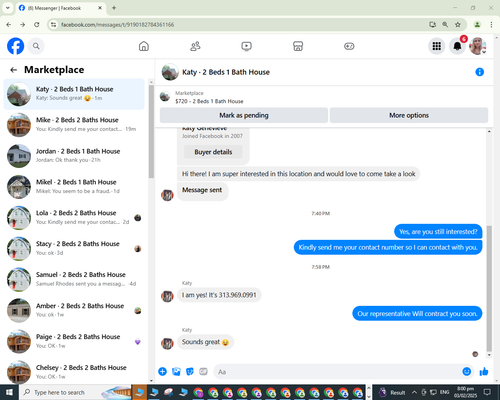Click the message 'Yes, are you still interested?'
500x400 pixels.
point(438,232)
